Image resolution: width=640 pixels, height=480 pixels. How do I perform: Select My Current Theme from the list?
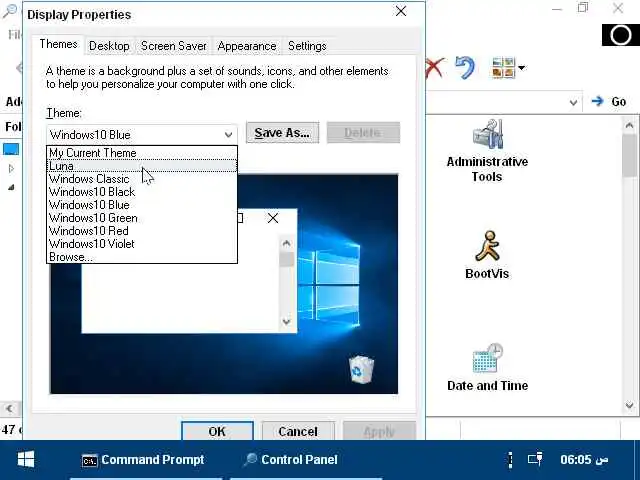coord(142,153)
